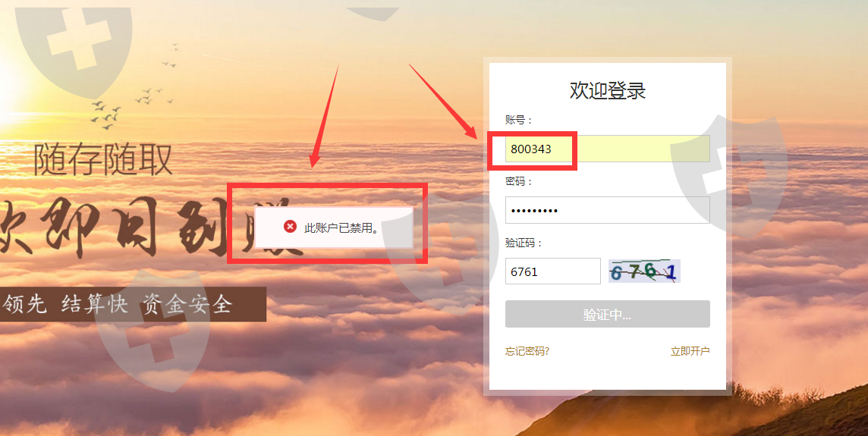Click the 账号： label
Viewport: 868px width, 436px height.
tap(519, 120)
